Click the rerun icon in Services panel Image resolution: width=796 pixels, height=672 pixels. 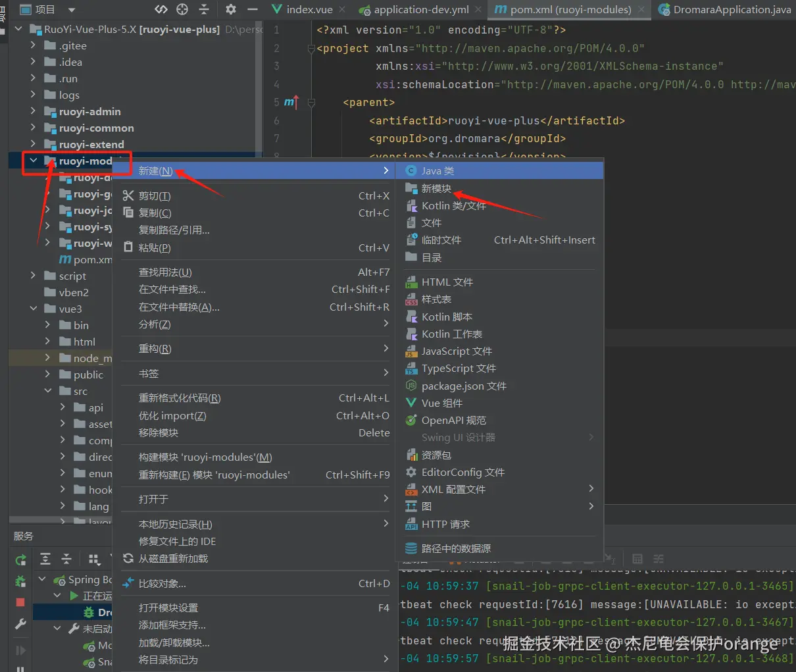[x=20, y=560]
